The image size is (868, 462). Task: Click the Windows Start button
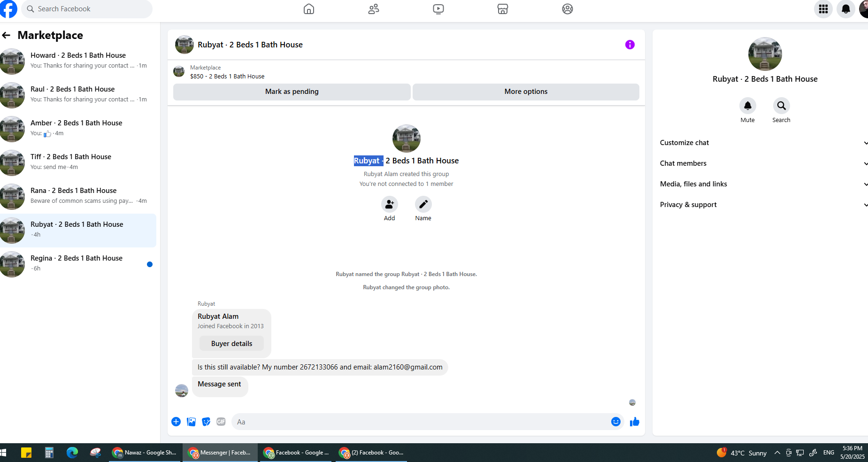[3, 453]
